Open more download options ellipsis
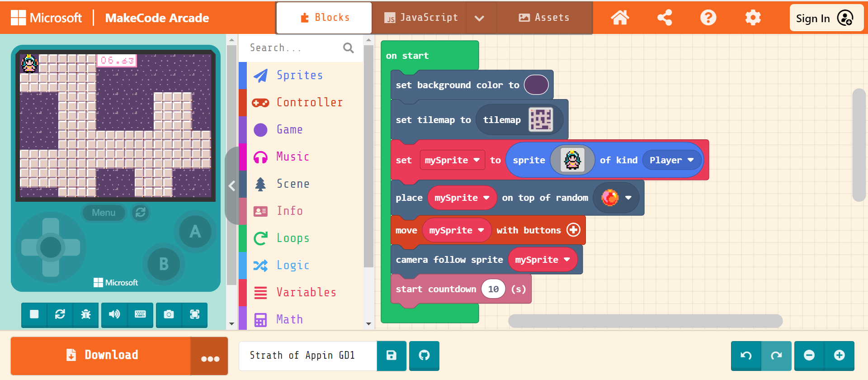 210,357
